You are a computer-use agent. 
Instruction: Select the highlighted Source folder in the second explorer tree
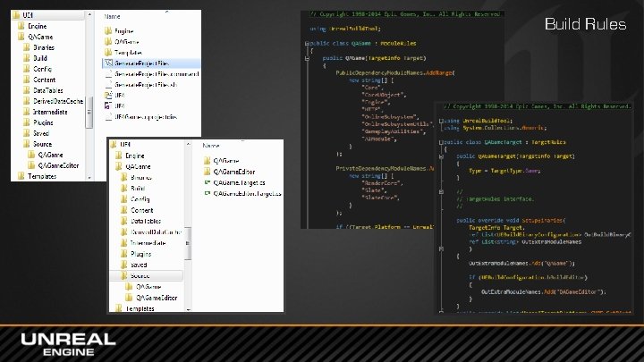[146, 276]
